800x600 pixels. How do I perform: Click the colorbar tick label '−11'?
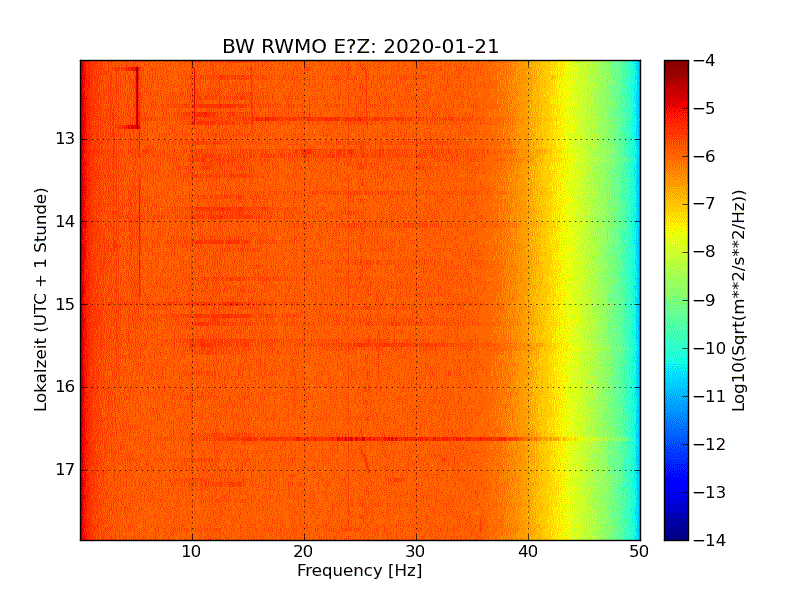(710, 396)
